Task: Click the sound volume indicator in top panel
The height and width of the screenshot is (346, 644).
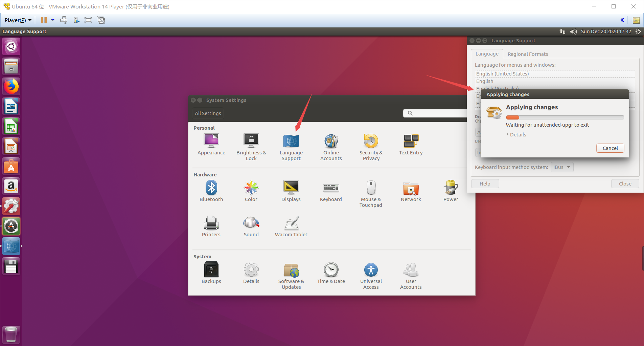Action: (x=573, y=31)
